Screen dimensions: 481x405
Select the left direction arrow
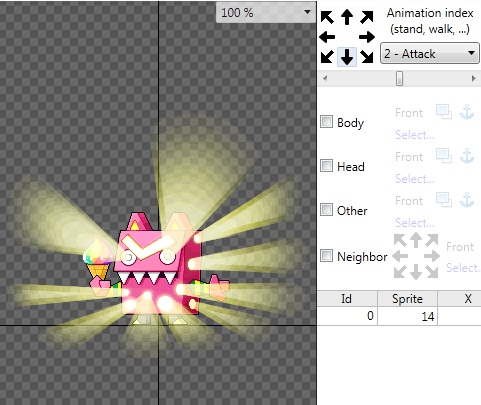coord(327,37)
